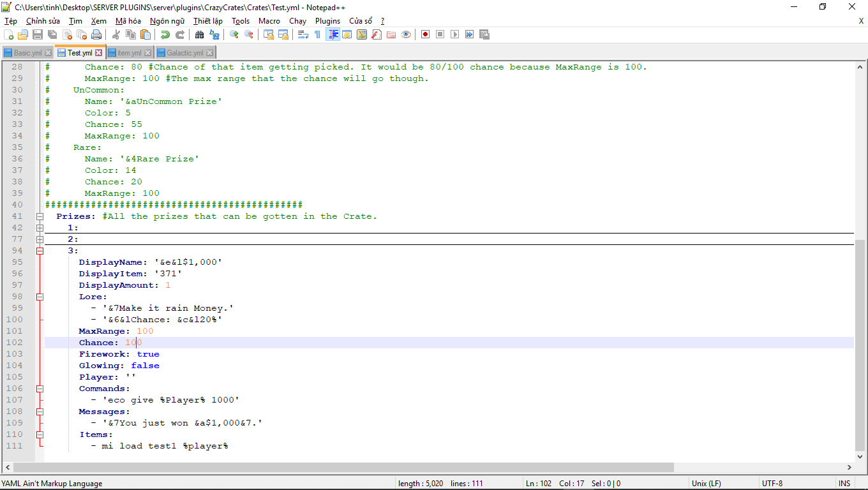868x490 pixels.
Task: Click the Play macro icon
Action: tap(455, 34)
